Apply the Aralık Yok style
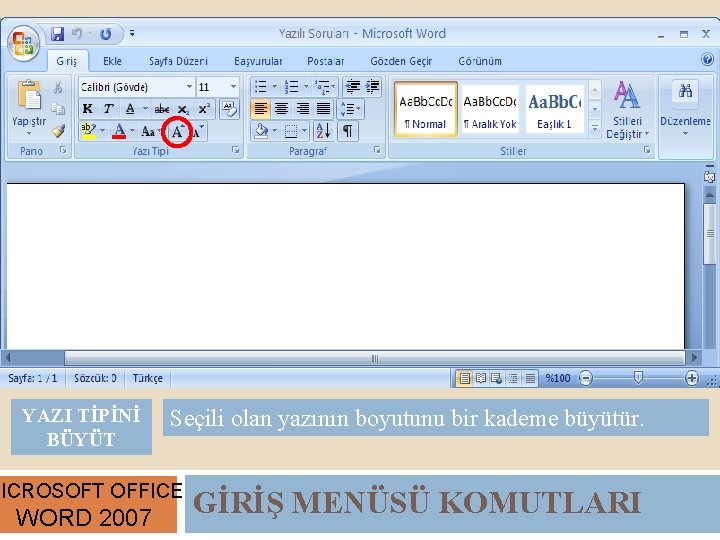Image resolution: width=720 pixels, height=540 pixels. (490, 109)
